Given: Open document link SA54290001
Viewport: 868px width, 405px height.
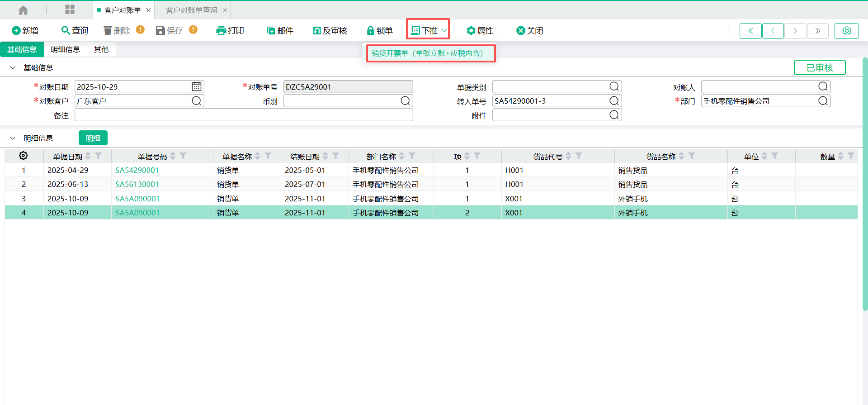Looking at the screenshot, I should point(137,170).
